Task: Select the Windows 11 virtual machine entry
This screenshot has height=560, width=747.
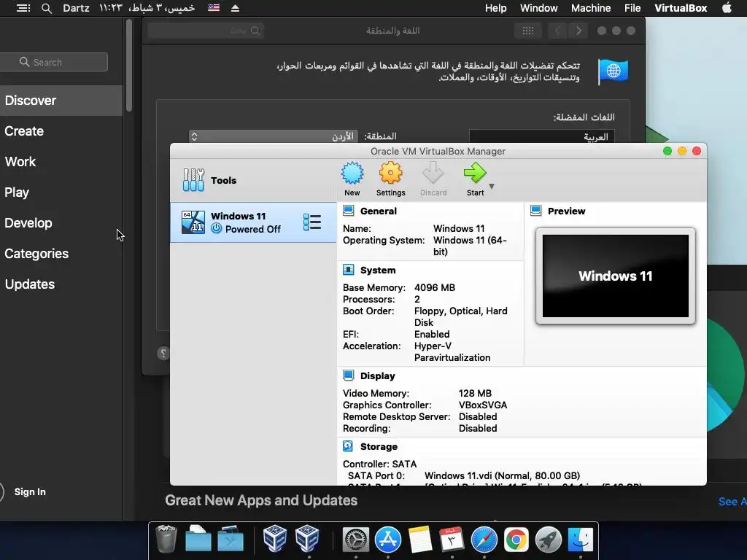Action: pyautogui.click(x=253, y=222)
